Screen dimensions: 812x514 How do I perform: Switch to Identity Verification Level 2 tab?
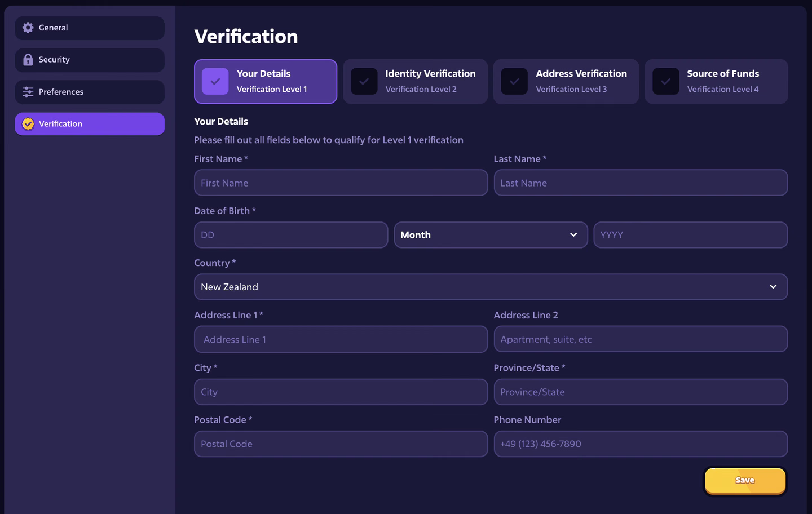pos(415,81)
